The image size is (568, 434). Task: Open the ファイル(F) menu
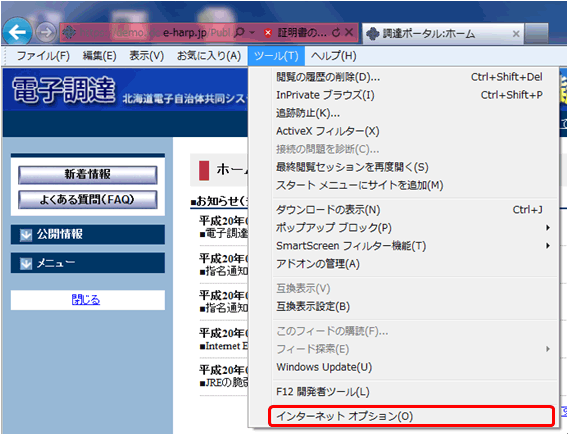point(43,56)
